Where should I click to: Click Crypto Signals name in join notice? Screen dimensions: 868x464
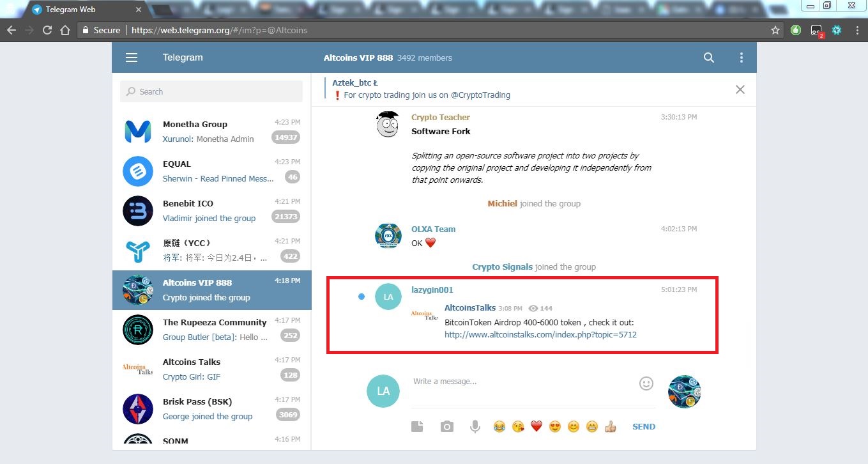click(503, 267)
